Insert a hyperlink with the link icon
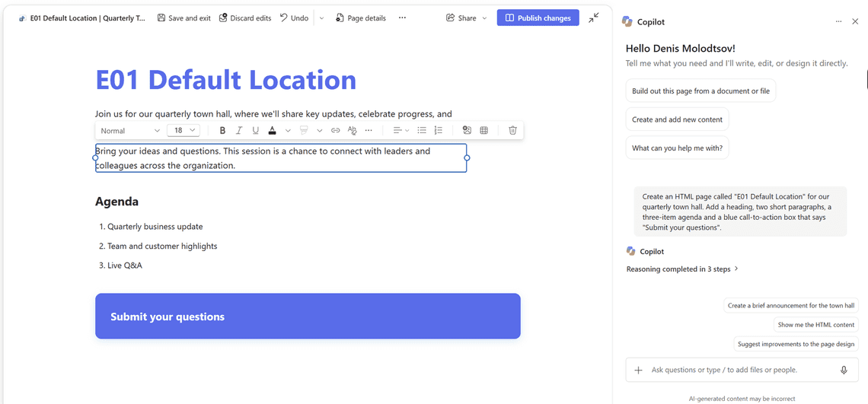 [336, 131]
